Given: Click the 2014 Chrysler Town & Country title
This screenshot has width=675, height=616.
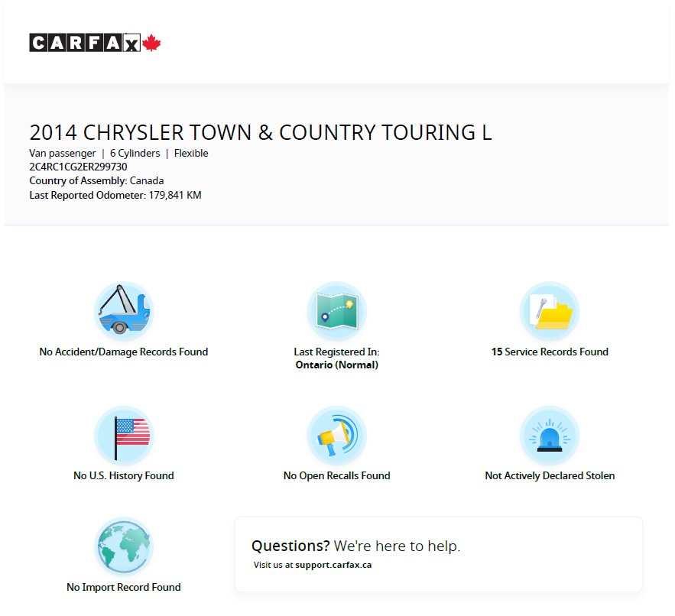Looking at the screenshot, I should (x=261, y=132).
